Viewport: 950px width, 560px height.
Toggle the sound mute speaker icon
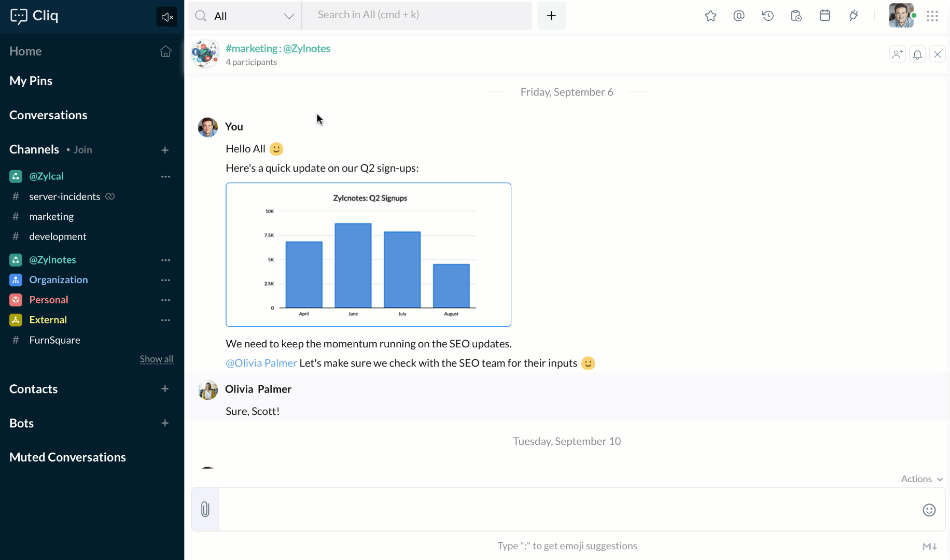point(167,17)
